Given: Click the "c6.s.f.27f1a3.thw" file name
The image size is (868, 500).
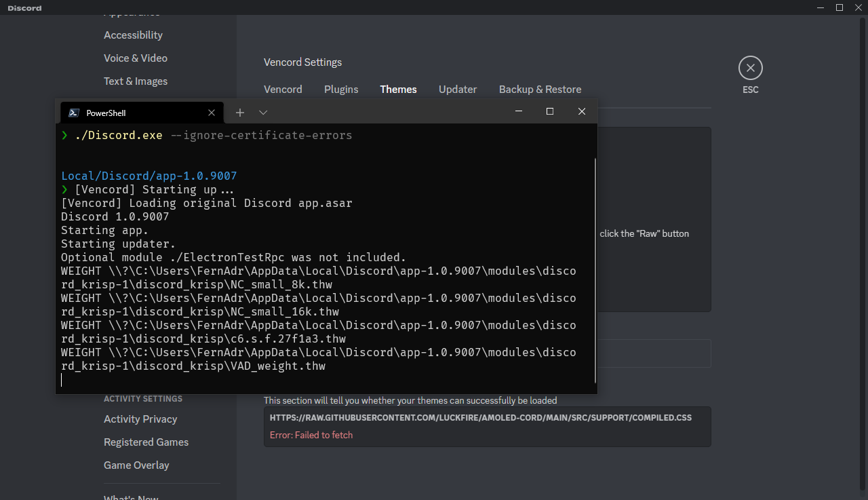Looking at the screenshot, I should tap(288, 339).
